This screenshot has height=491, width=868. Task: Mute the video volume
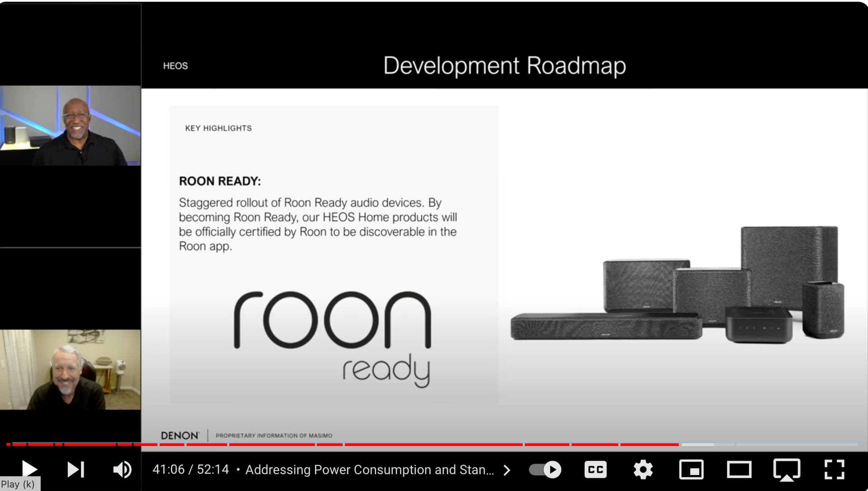click(x=122, y=469)
